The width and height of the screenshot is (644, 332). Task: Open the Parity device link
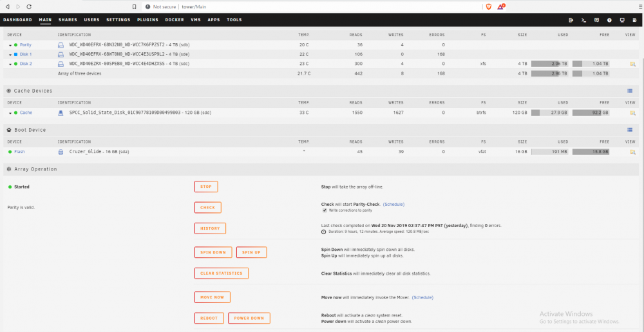tap(26, 45)
